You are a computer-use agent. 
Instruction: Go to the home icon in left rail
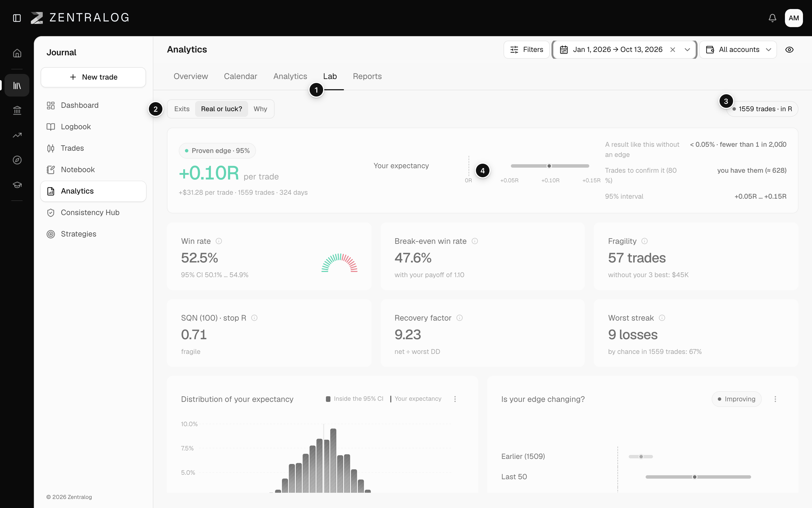coord(17,53)
